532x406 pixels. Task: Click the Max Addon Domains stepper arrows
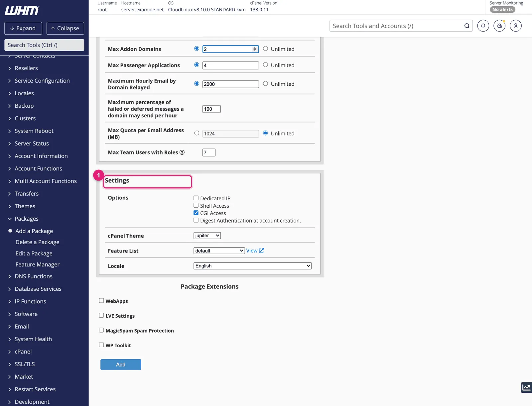[x=255, y=49]
